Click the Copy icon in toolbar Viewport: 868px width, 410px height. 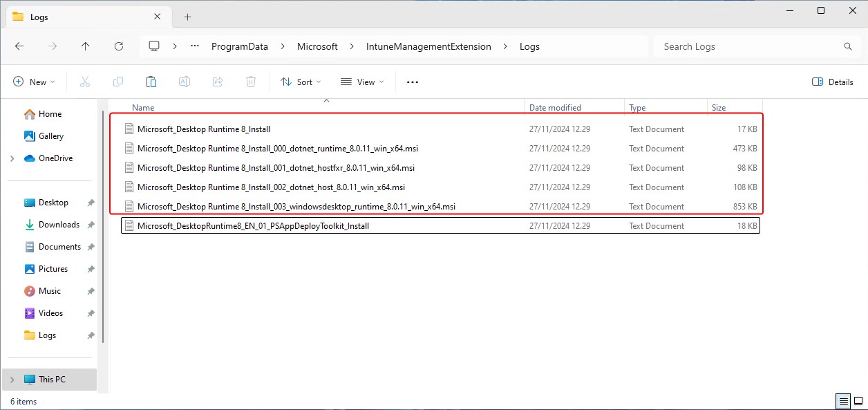click(118, 82)
